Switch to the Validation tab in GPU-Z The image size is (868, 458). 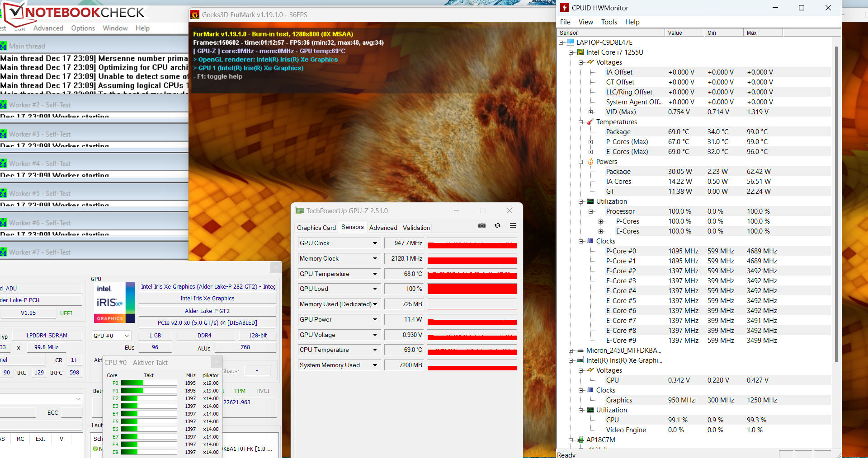[416, 228]
